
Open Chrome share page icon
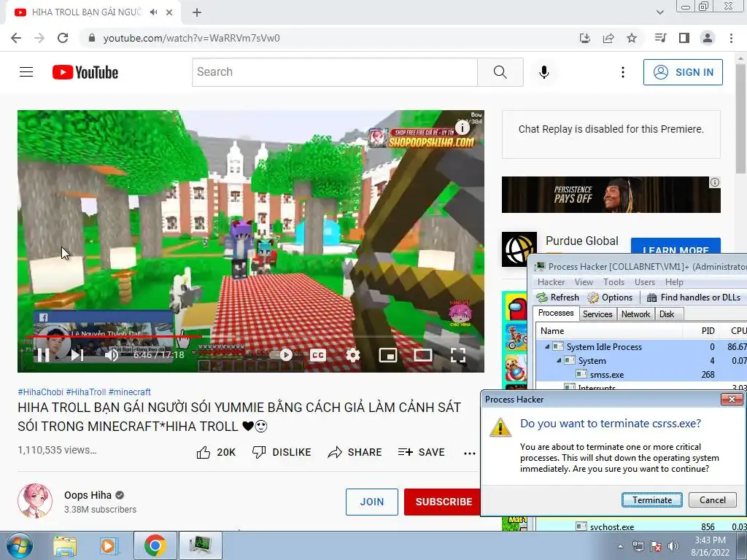tap(608, 38)
